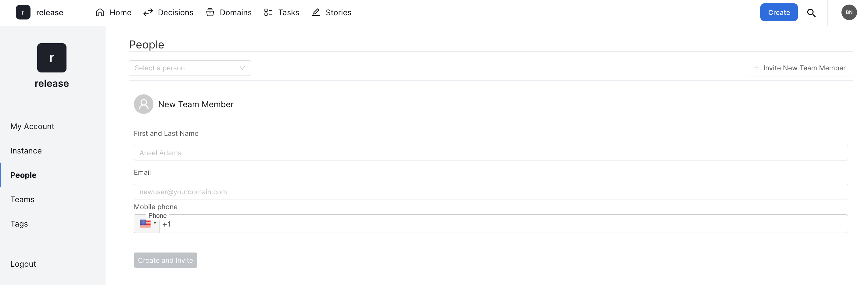Click Logout in the sidebar
This screenshot has width=868, height=285.
(23, 264)
